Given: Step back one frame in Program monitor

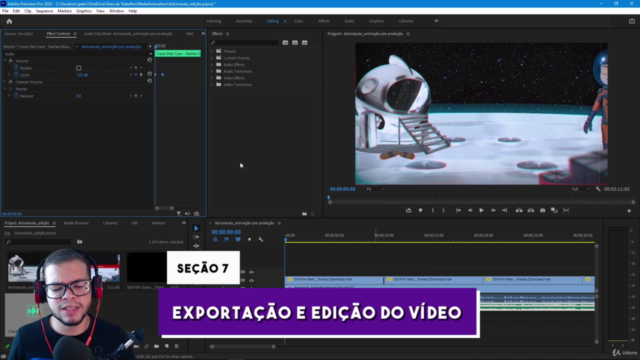Looking at the screenshot, I should pos(470,210).
